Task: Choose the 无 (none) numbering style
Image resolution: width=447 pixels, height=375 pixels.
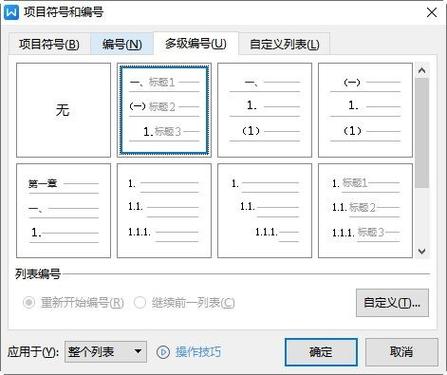Action: click(63, 110)
